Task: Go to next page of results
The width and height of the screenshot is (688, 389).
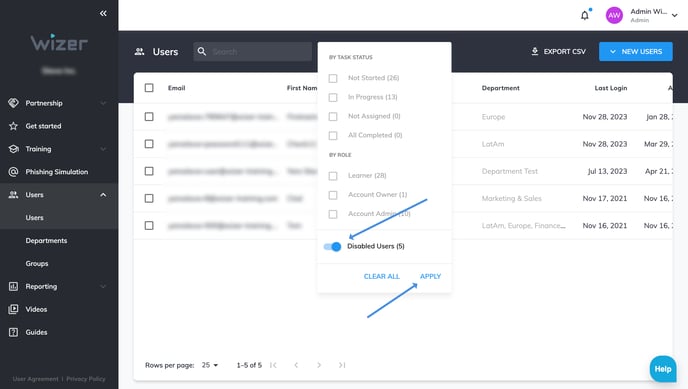Action: [319, 365]
